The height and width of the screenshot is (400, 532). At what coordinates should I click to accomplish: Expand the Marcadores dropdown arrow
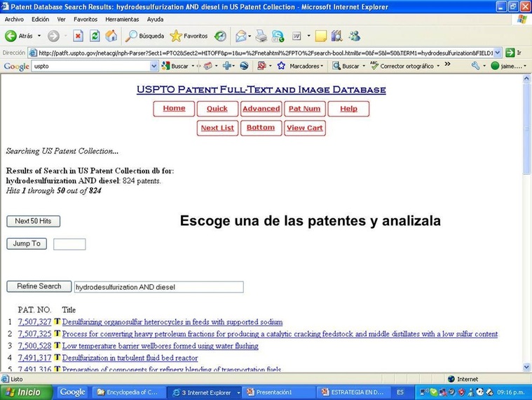[322, 66]
